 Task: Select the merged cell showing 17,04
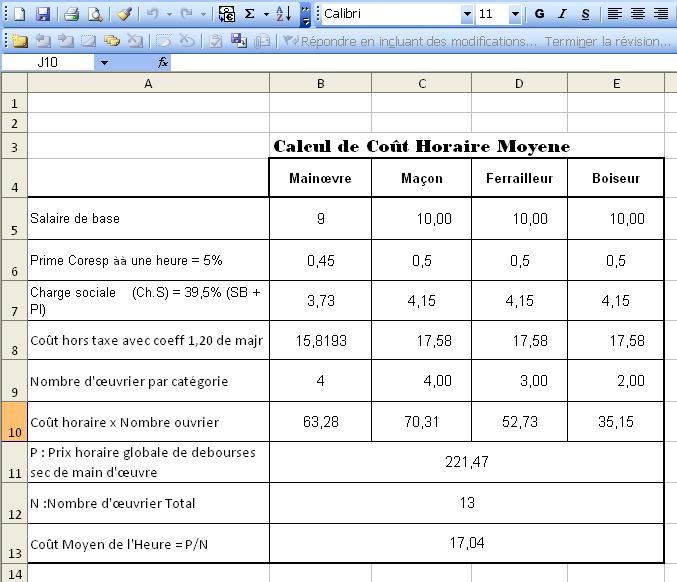point(467,543)
